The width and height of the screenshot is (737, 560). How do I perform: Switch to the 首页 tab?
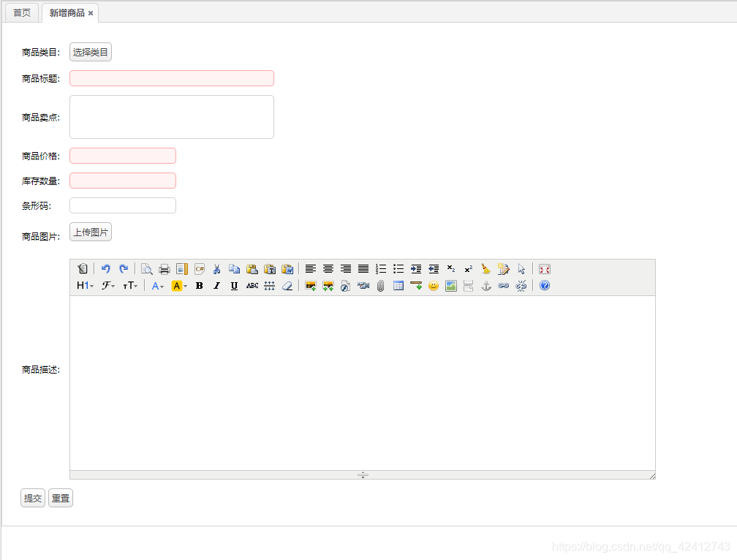[x=22, y=12]
